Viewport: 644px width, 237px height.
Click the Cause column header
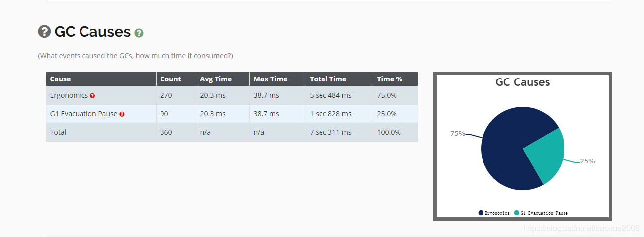[61, 79]
